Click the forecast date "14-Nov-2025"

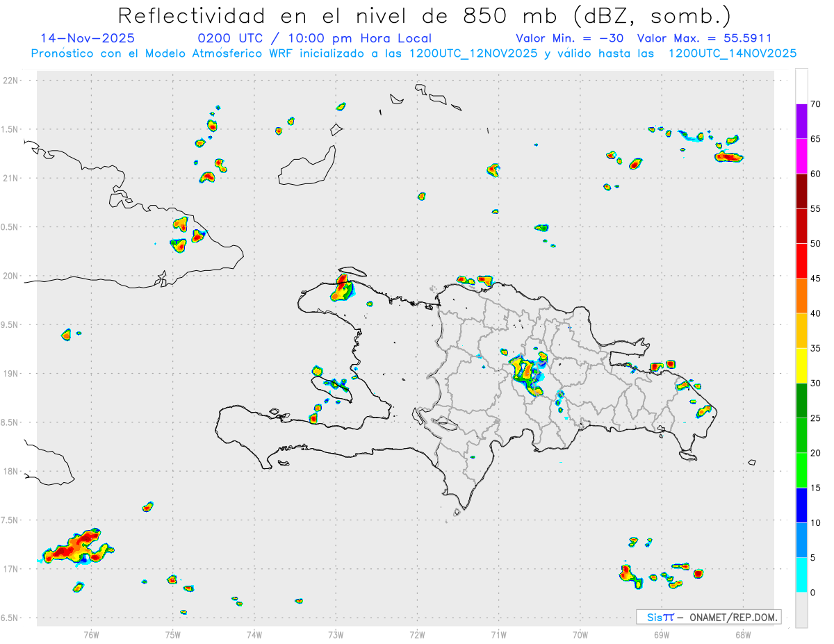click(88, 38)
